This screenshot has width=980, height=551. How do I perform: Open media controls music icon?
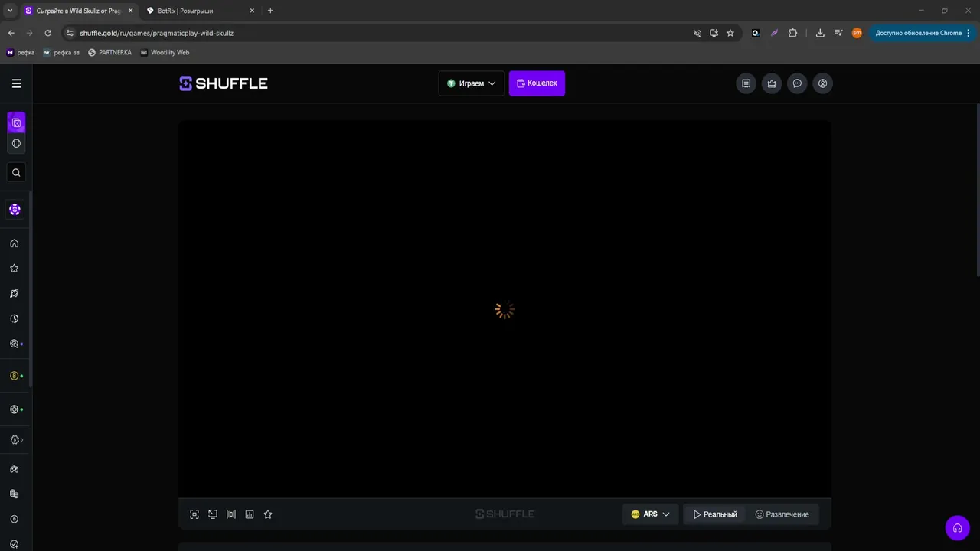click(x=838, y=33)
